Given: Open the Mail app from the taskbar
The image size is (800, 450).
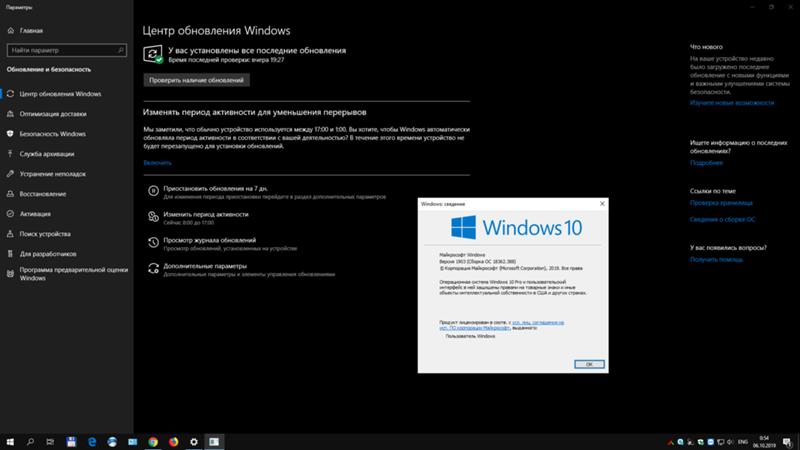Looking at the screenshot, I should pyautogui.click(x=133, y=442).
